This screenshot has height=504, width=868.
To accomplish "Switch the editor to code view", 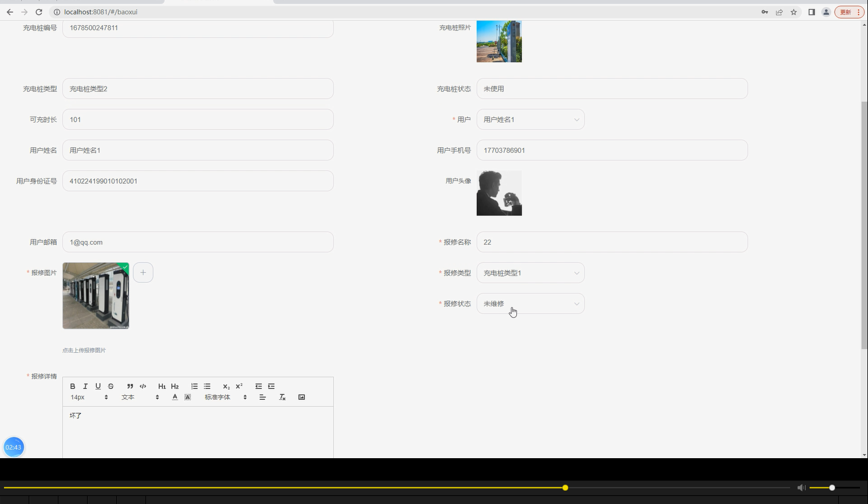I will tap(143, 386).
